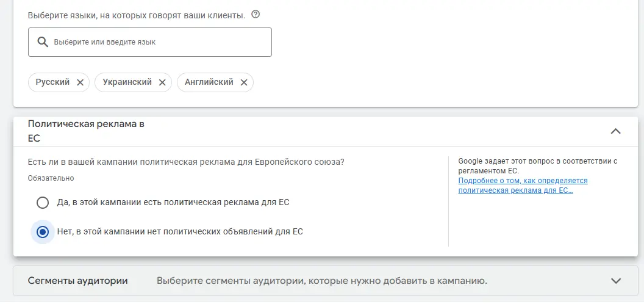Click 'Выберите языки, на которых говорят' prompt text

pyautogui.click(x=137, y=16)
